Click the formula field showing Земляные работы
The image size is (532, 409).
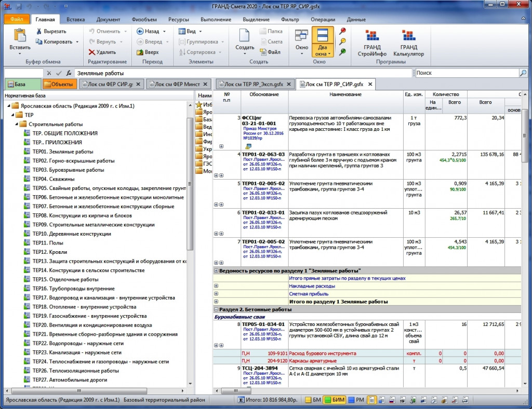coord(243,73)
